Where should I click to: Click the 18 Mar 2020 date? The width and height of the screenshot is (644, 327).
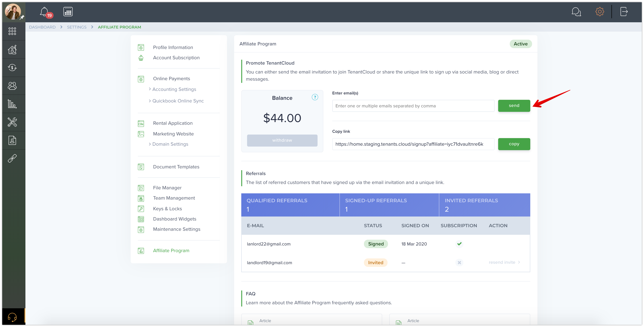click(414, 244)
